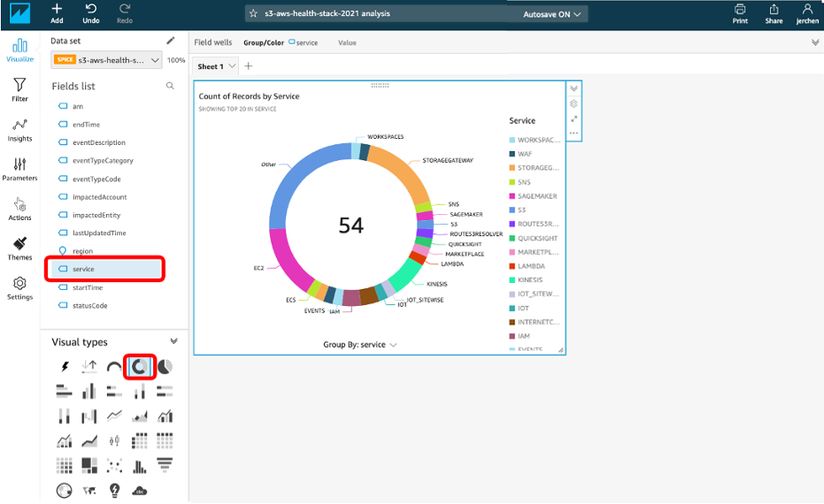Select the KPI visual type
Viewport: 824px width, 504px height.
89,366
